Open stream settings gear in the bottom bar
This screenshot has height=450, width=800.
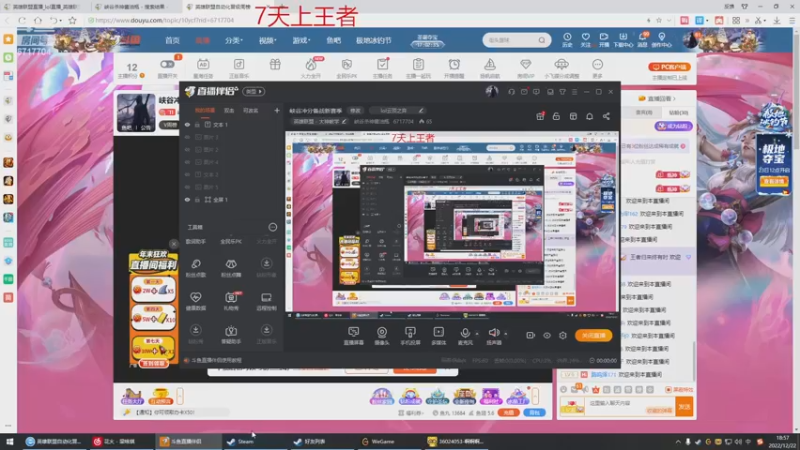[x=563, y=335]
